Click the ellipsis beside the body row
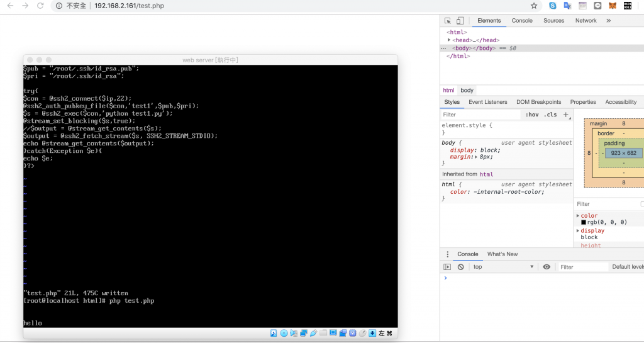Image resolution: width=644 pixels, height=343 pixels. tap(443, 48)
